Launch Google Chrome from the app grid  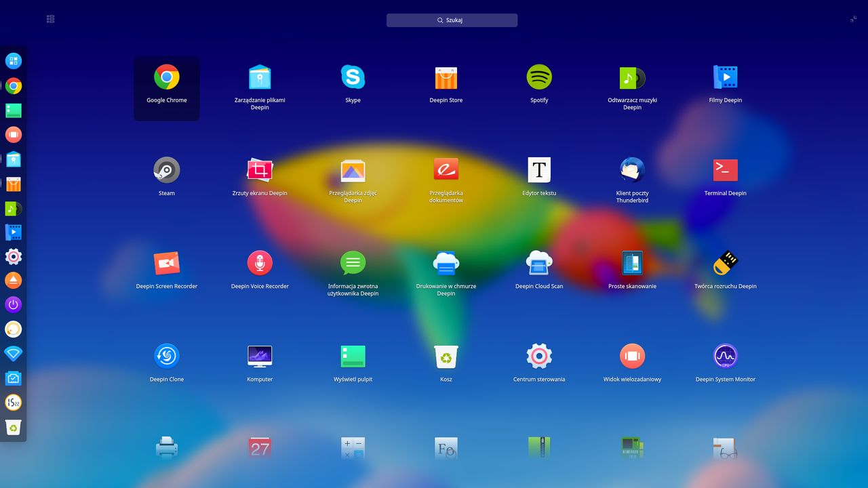(167, 77)
